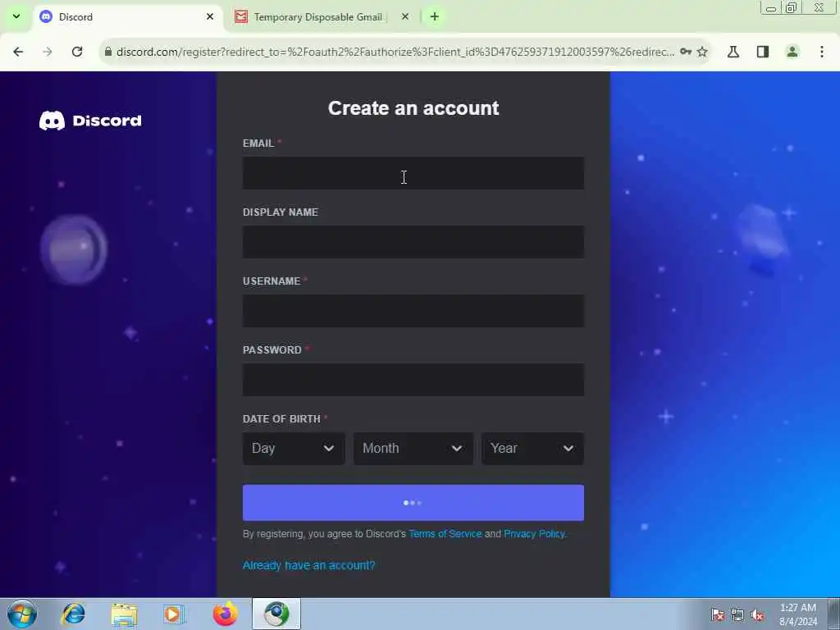Reload the Discord register page
The image size is (840, 630).
[77, 52]
